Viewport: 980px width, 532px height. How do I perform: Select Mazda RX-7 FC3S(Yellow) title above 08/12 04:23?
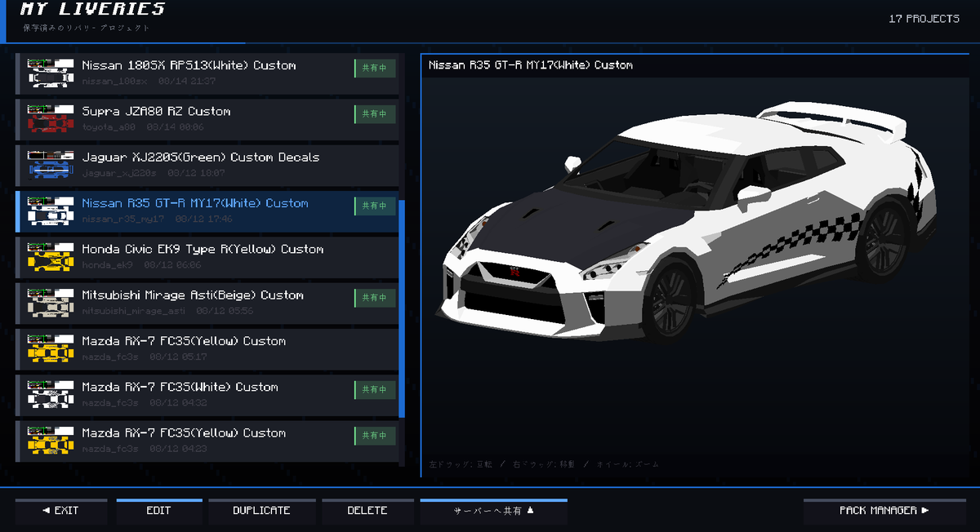coord(184,432)
